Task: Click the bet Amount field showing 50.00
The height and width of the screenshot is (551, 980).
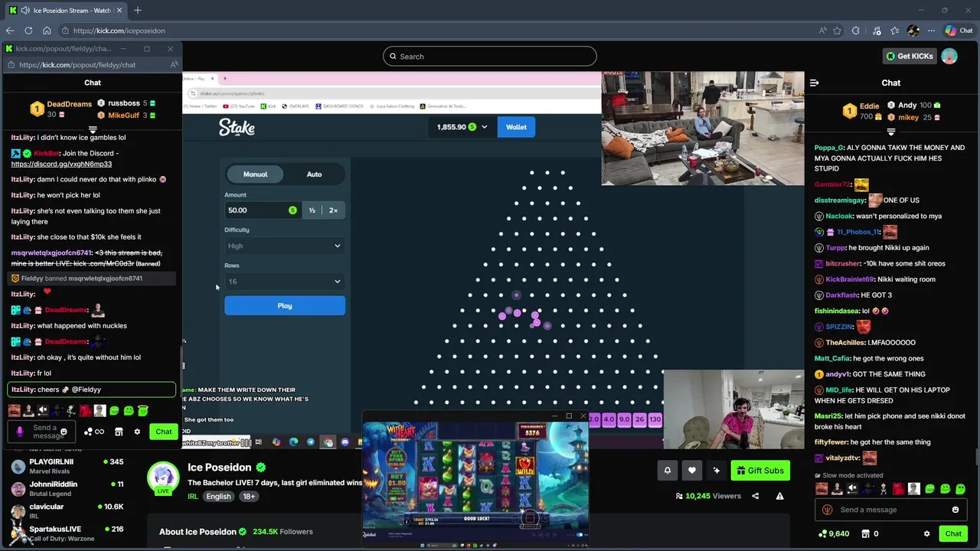Action: pos(262,210)
